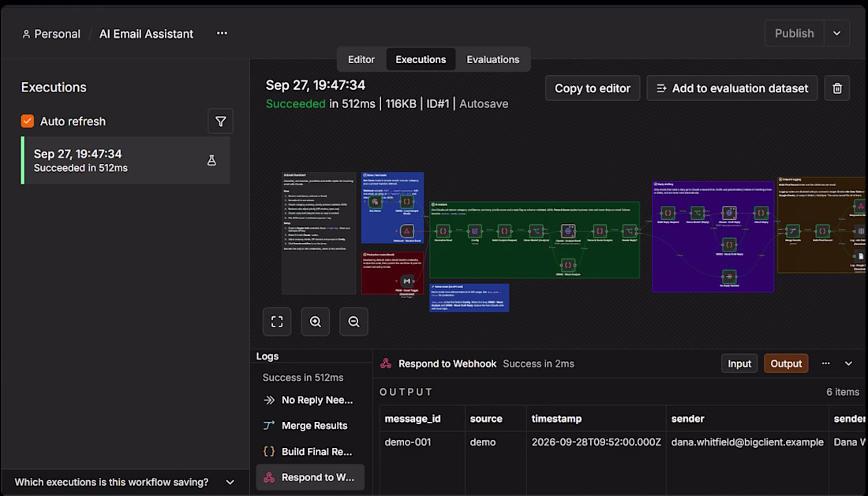Click the Publish button

(794, 33)
